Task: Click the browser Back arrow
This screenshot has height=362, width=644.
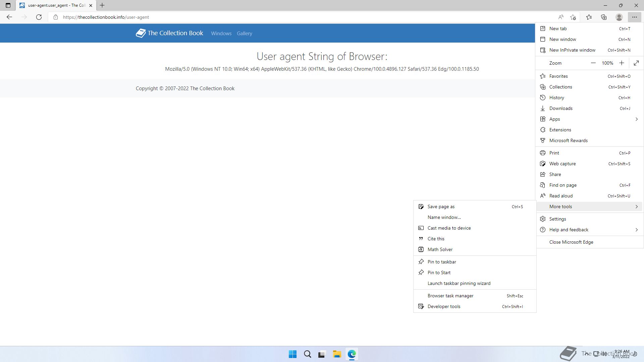Action: 9,17
